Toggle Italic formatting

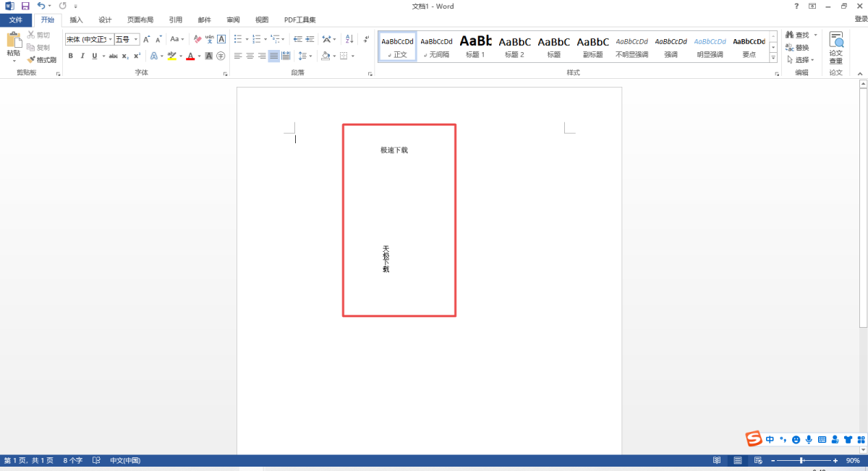coord(82,56)
